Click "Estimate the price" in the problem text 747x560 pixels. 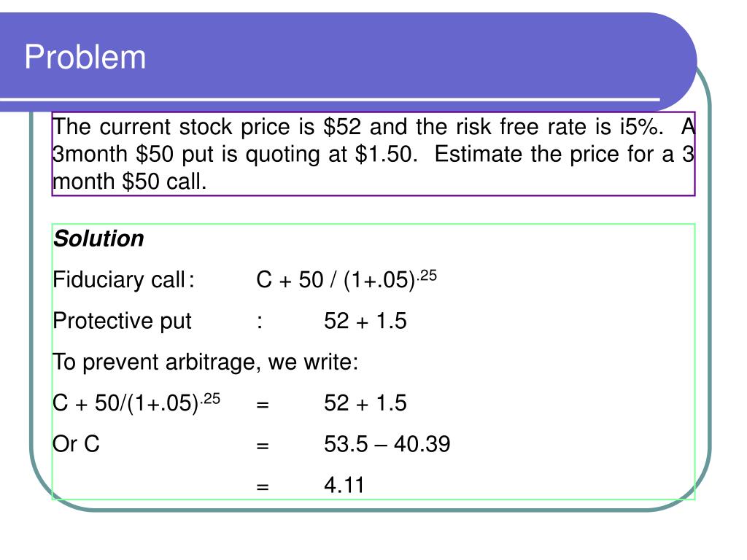pyautogui.click(x=503, y=155)
